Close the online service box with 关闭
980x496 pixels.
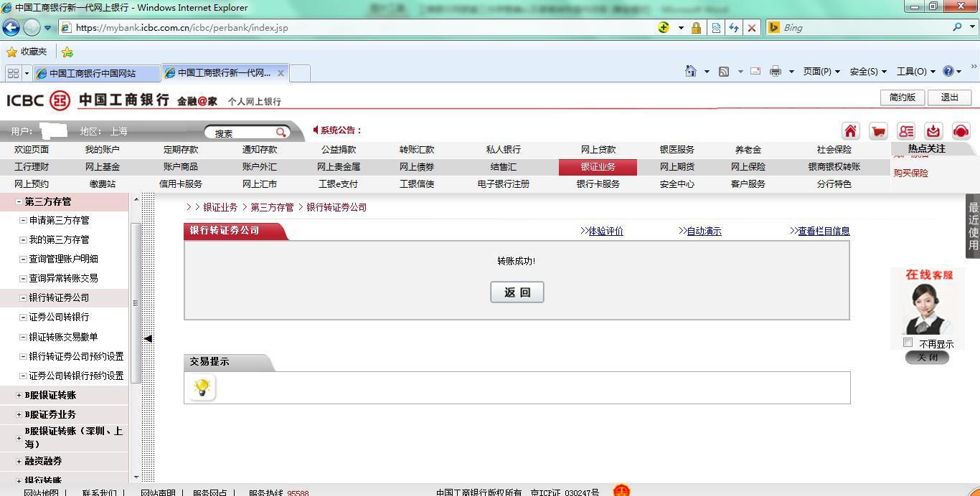pos(927,358)
